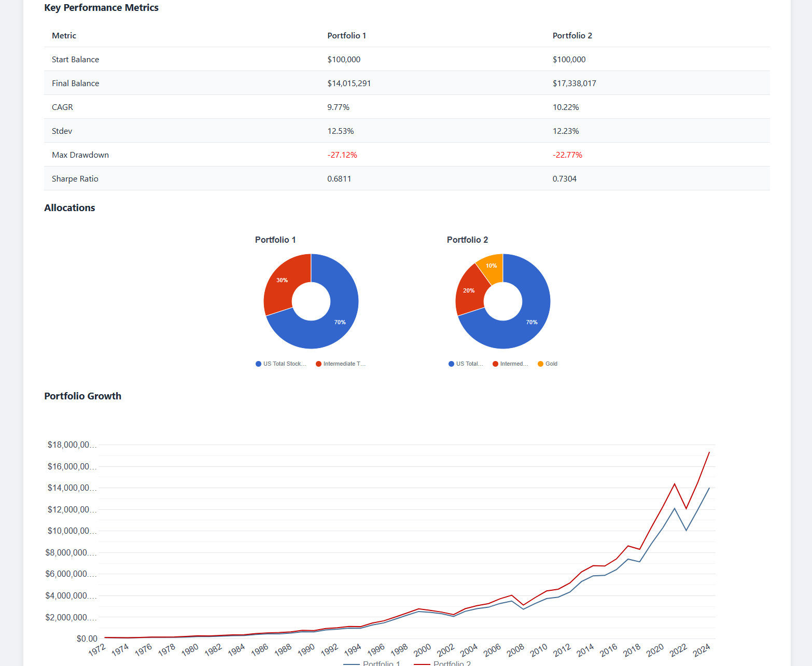The width and height of the screenshot is (812, 666).
Task: Select the Gold legend dot under Portfolio 2
Action: [540, 364]
